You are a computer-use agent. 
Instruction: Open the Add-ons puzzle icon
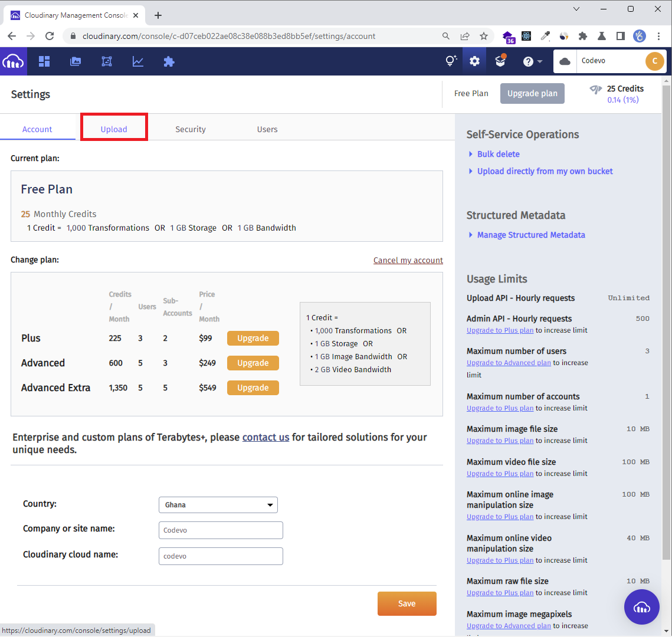tap(169, 61)
